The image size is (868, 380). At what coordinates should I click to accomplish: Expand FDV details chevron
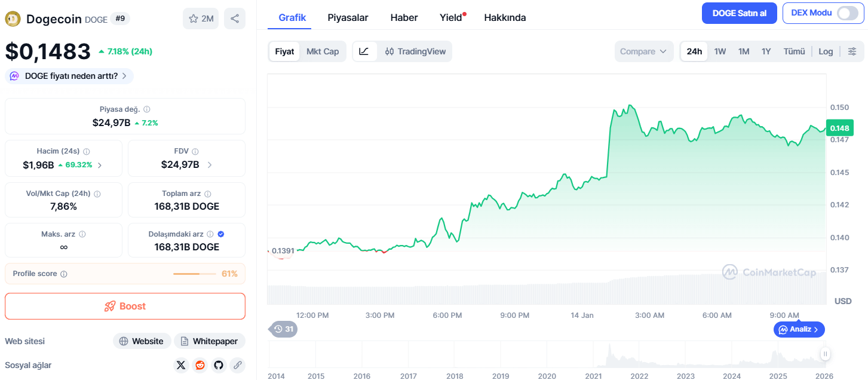(x=210, y=165)
